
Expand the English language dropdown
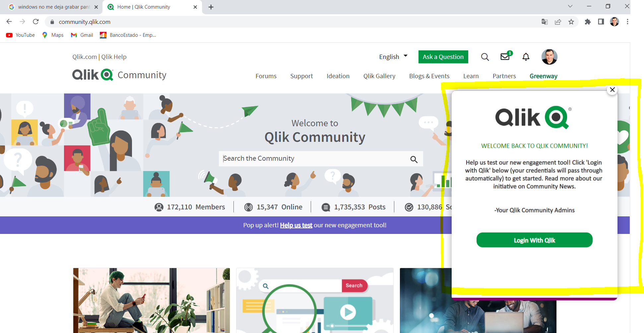(x=393, y=57)
